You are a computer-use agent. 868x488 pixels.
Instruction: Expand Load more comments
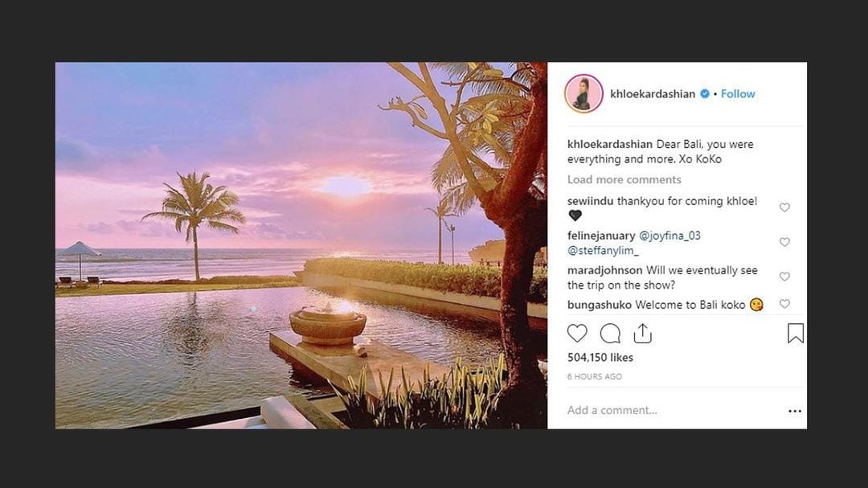tap(624, 179)
